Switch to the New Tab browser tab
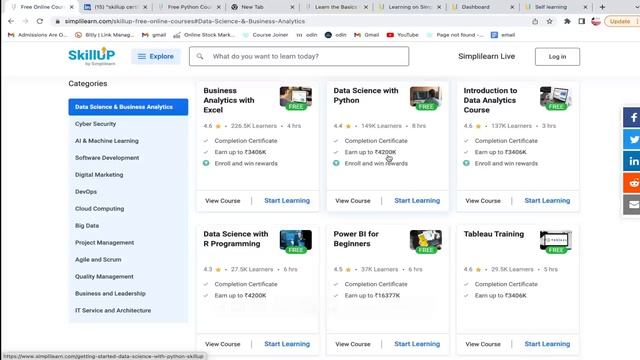The height and width of the screenshot is (360, 640). point(261,7)
